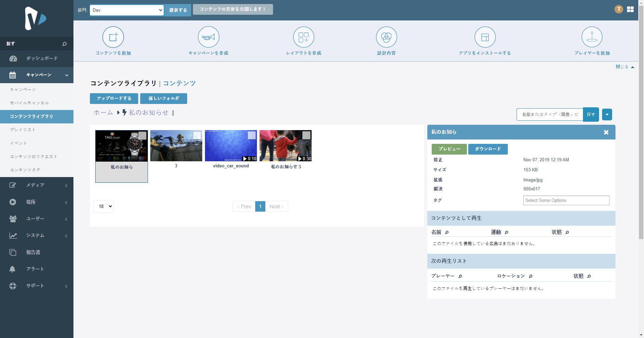Image resolution: width=644 pixels, height=338 pixels.
Task: Click アプリをインストールする icon
Action: [485, 37]
